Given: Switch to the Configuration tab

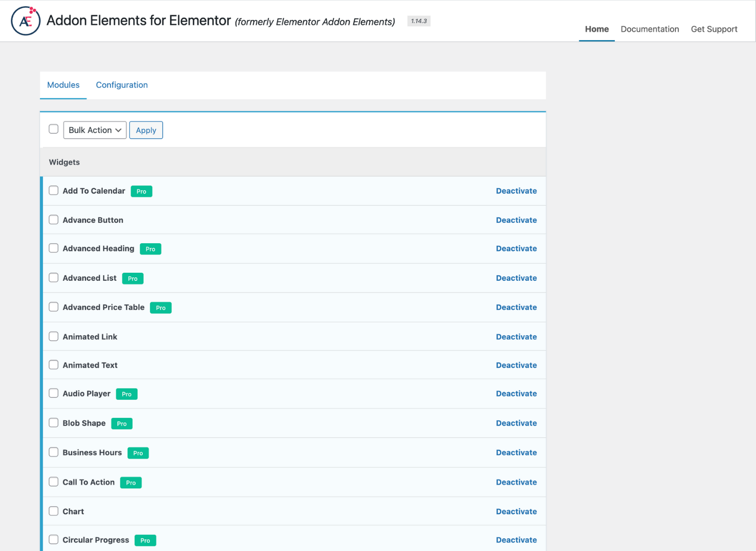Looking at the screenshot, I should tap(122, 85).
